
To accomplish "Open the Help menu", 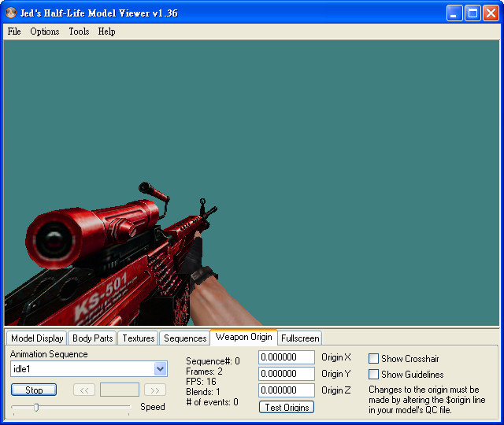I will (107, 31).
